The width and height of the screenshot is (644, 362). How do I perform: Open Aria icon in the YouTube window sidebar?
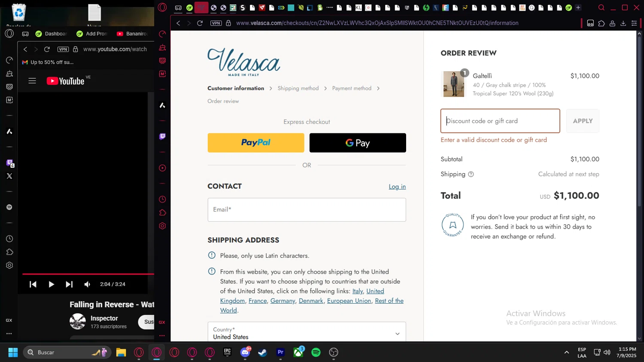click(9, 132)
